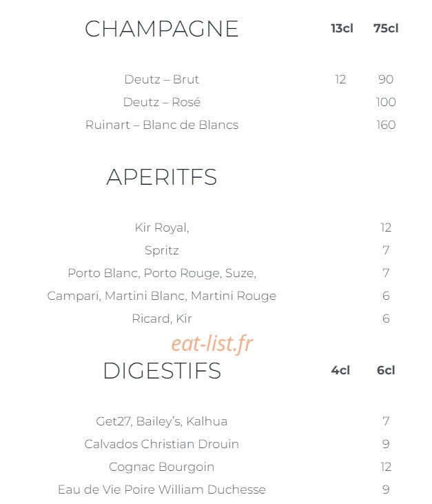Select the Deutz – Brut champagne item

(x=161, y=79)
